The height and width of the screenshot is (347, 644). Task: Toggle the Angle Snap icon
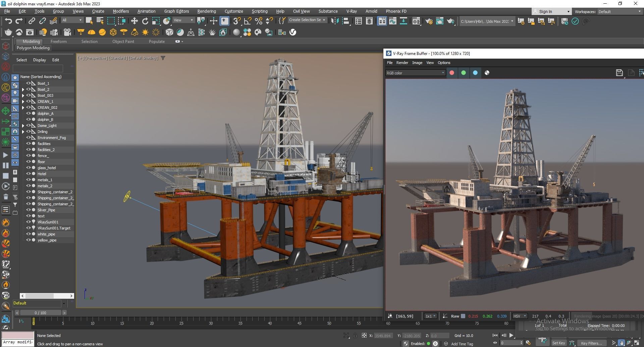click(x=248, y=21)
